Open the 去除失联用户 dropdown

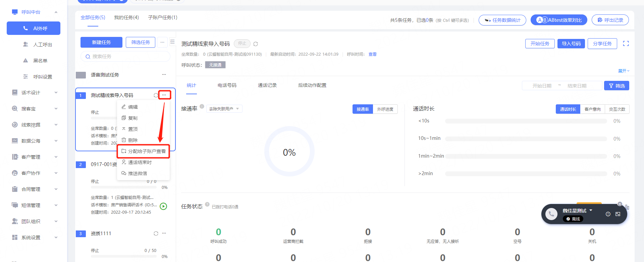click(224, 109)
